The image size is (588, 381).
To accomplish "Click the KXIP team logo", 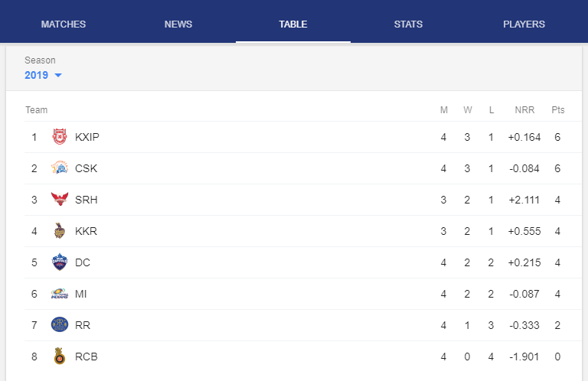I will pyautogui.click(x=60, y=137).
